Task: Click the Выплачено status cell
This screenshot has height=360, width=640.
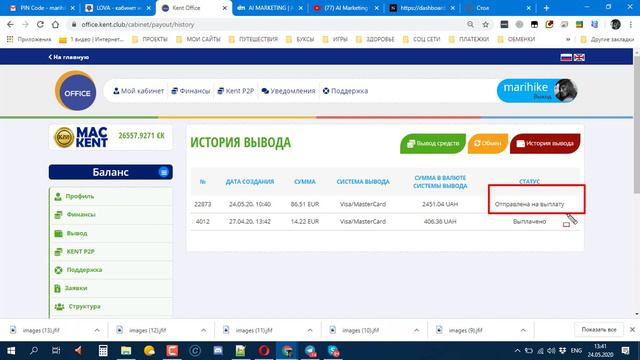Action: coord(529,221)
